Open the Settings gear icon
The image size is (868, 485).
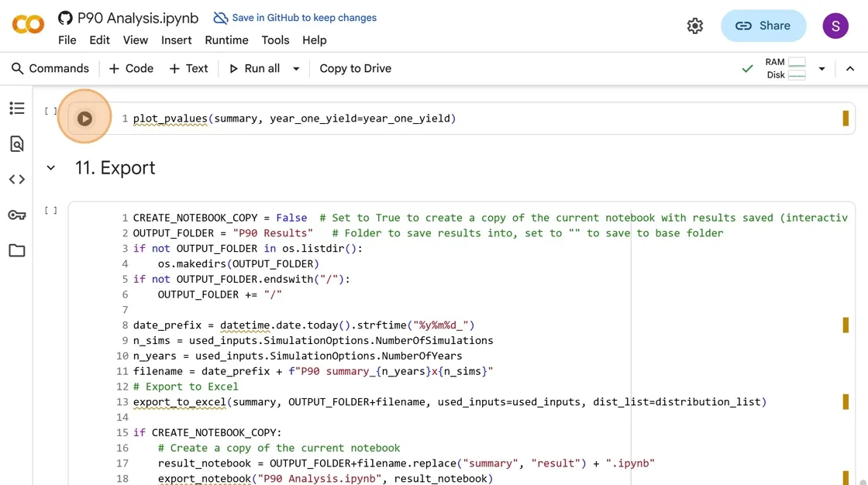click(694, 26)
